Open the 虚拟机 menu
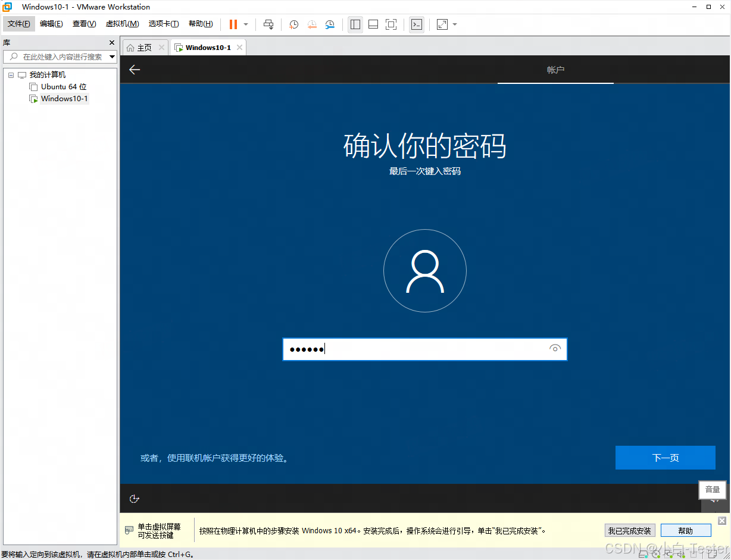 click(x=122, y=24)
